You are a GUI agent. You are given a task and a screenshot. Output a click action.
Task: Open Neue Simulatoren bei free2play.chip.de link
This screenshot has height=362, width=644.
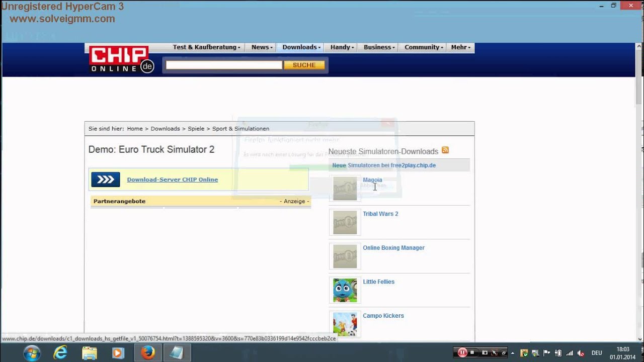pyautogui.click(x=384, y=165)
